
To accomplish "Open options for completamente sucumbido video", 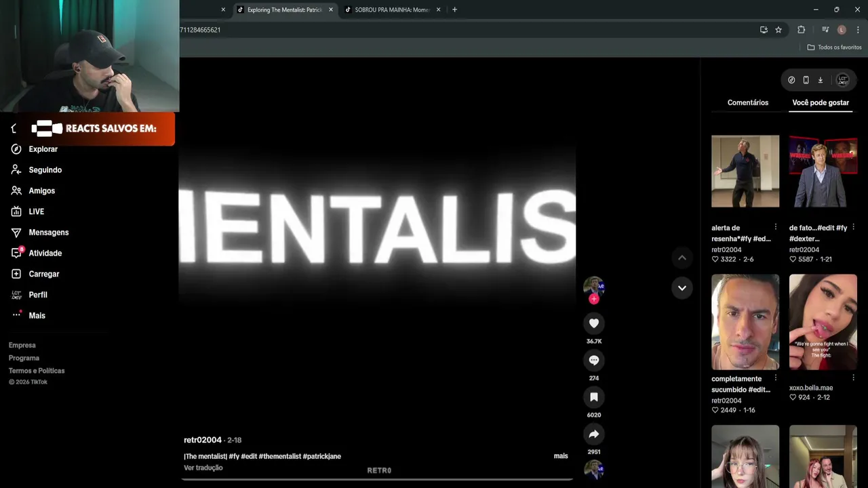I will pyautogui.click(x=776, y=378).
